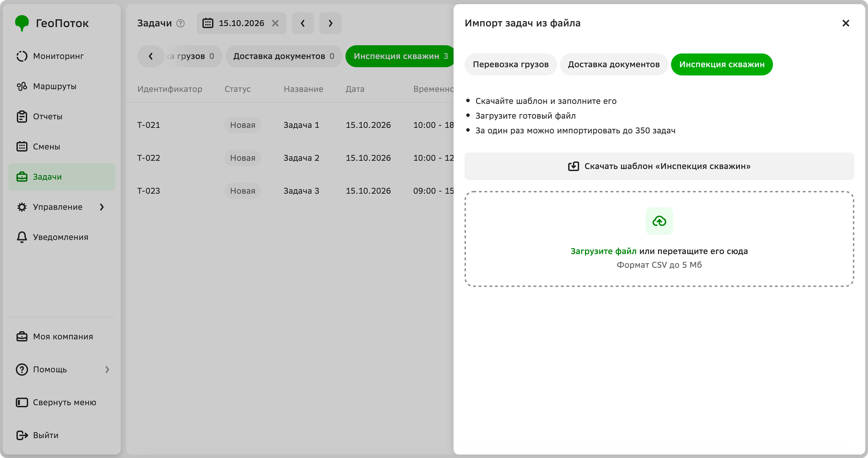Click the download icon on template button
Screen dimensions: 868x458
click(573, 166)
